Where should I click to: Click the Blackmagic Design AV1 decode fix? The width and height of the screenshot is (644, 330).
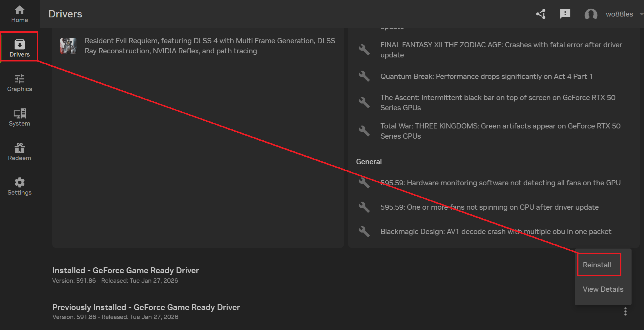495,231
